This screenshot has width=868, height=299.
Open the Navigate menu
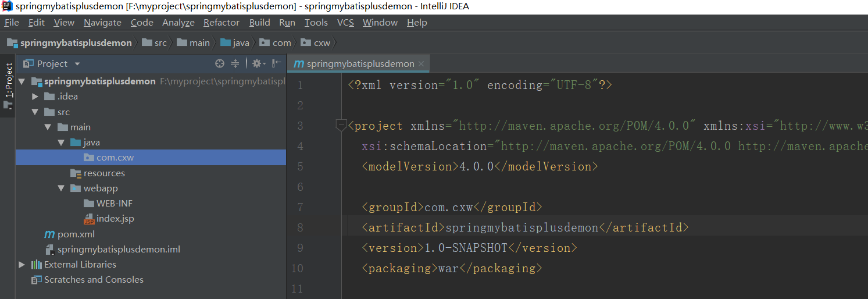tap(102, 22)
